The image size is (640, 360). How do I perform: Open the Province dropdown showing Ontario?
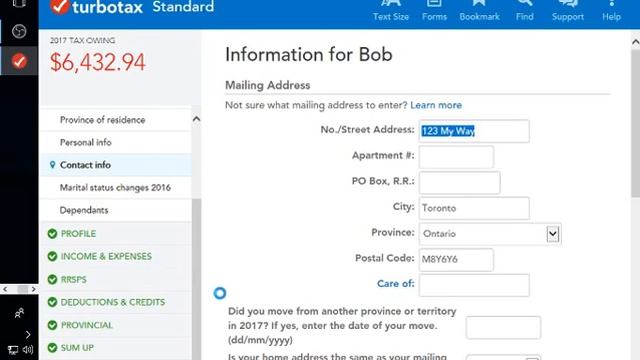point(490,234)
